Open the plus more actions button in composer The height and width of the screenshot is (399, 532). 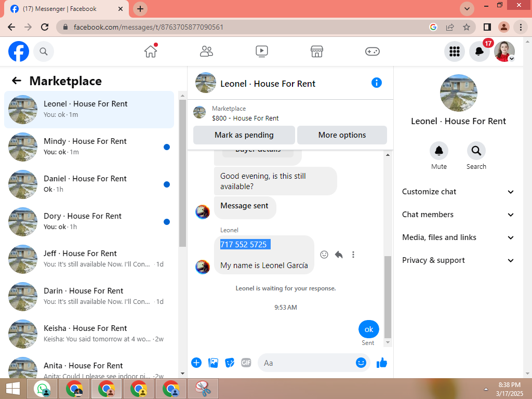click(196, 363)
